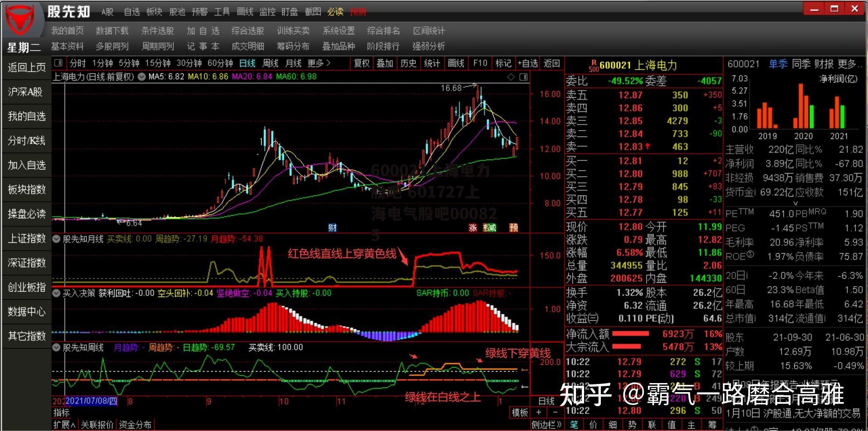Zoom in the chart with the + button
Screen dimensions: 868x431
(538, 412)
